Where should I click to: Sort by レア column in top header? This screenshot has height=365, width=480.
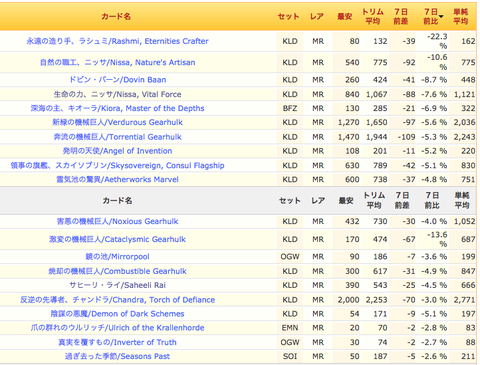click(x=317, y=16)
